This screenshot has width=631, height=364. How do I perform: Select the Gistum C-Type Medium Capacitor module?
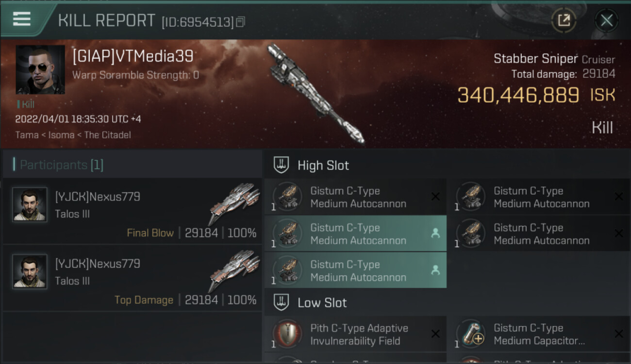(539, 334)
